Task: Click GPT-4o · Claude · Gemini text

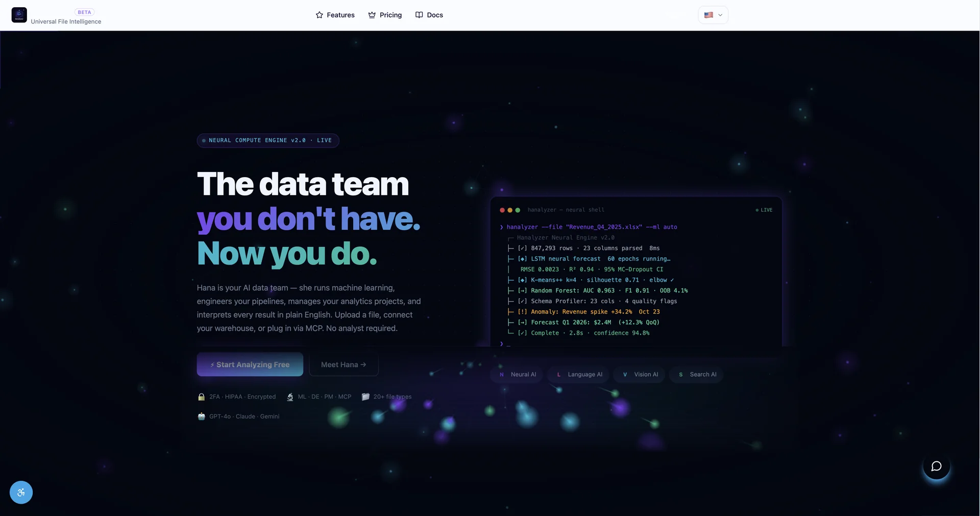Action: [x=244, y=416]
